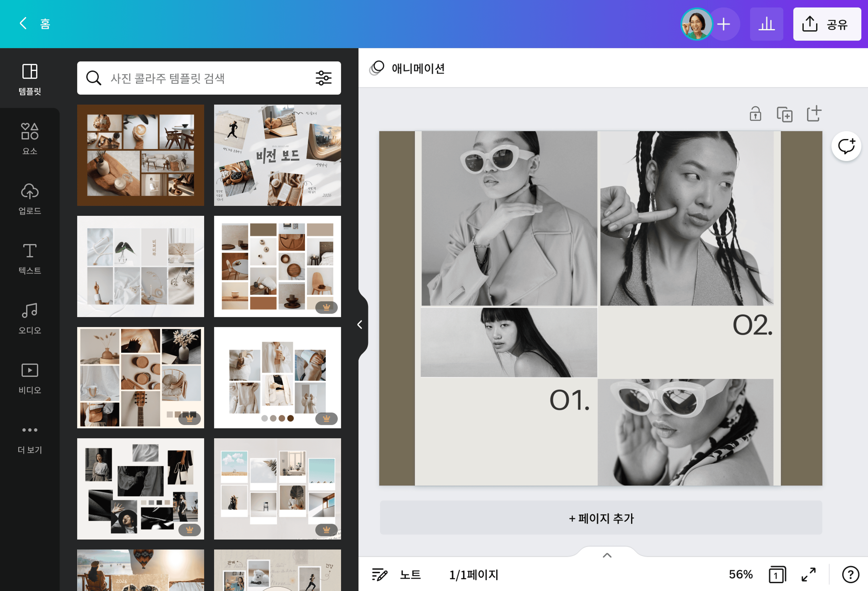Image resolution: width=868 pixels, height=591 pixels.
Task: Lock the page with the padlock icon
Action: [755, 114]
